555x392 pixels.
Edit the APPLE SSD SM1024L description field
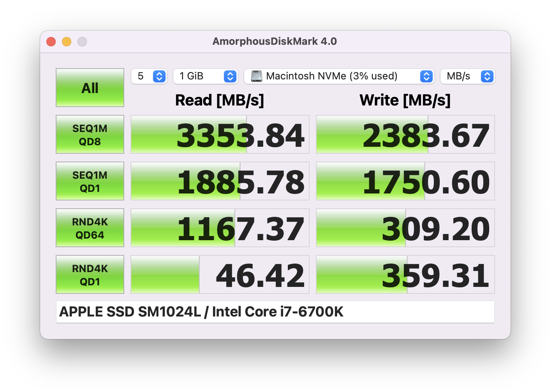275,312
